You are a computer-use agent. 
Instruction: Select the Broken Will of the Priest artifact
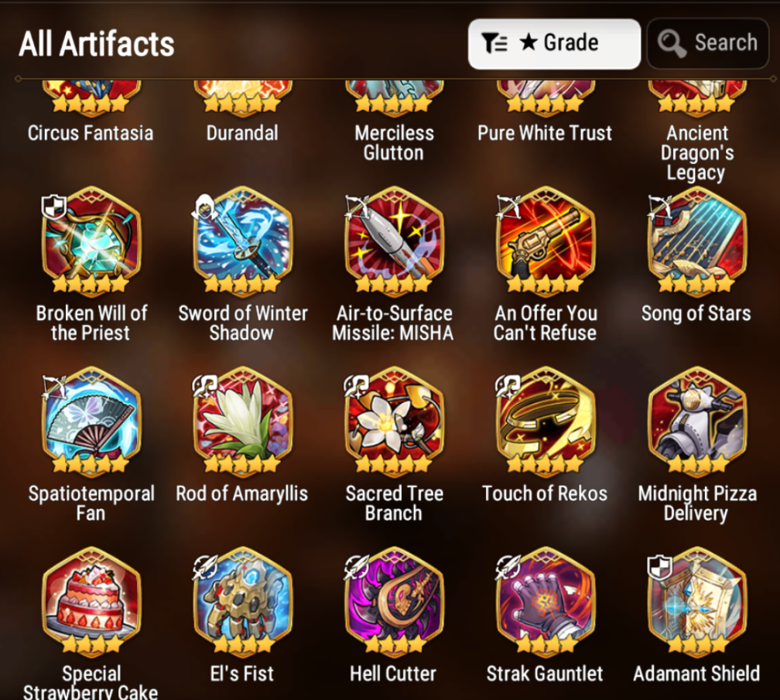[x=91, y=240]
